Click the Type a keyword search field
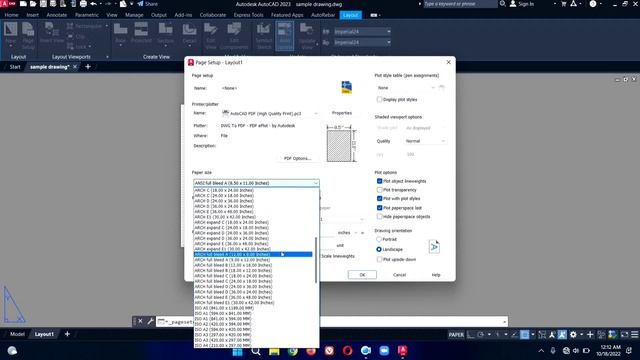Screen dimensions: 640x360 pos(460,4)
